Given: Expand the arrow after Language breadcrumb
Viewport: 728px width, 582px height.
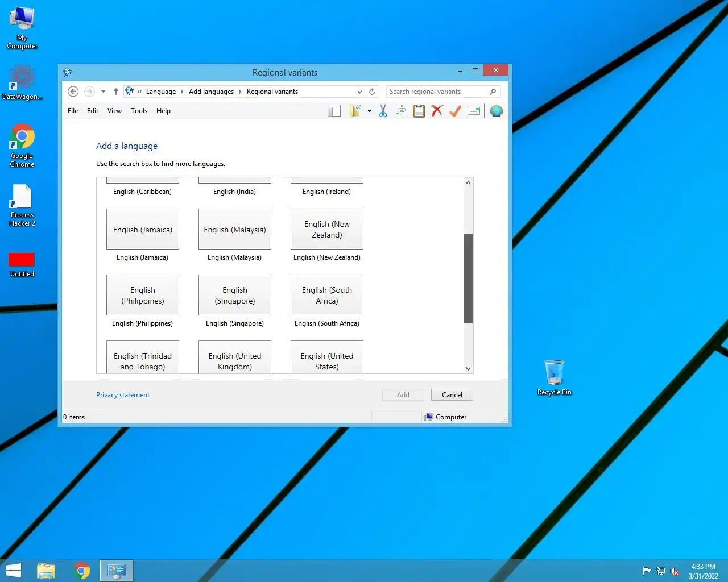Looking at the screenshot, I should point(182,92).
